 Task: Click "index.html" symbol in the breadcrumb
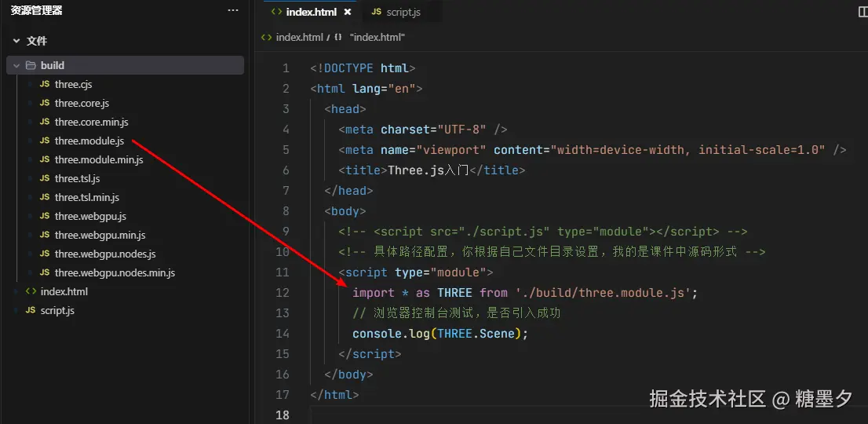point(377,37)
